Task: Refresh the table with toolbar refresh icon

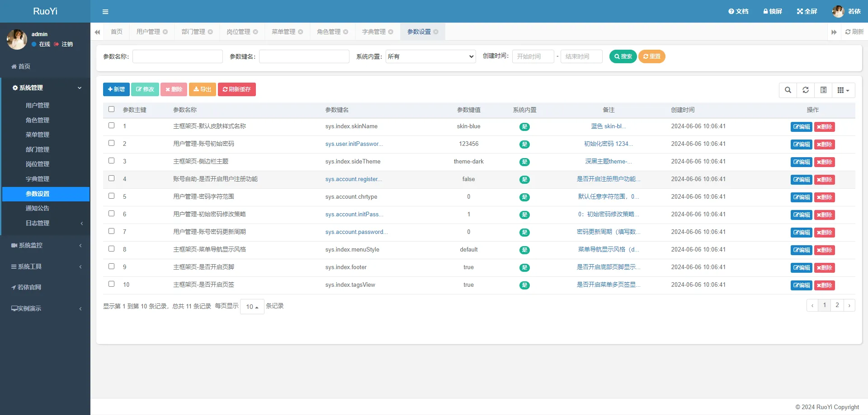Action: [806, 90]
